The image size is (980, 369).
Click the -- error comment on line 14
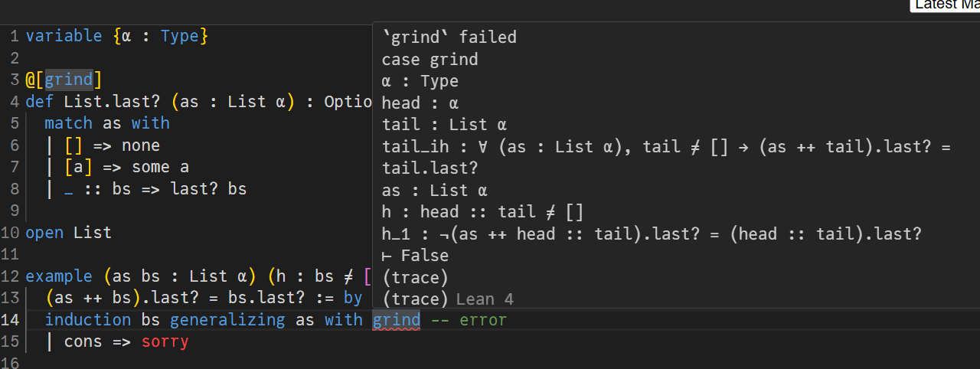click(x=469, y=320)
